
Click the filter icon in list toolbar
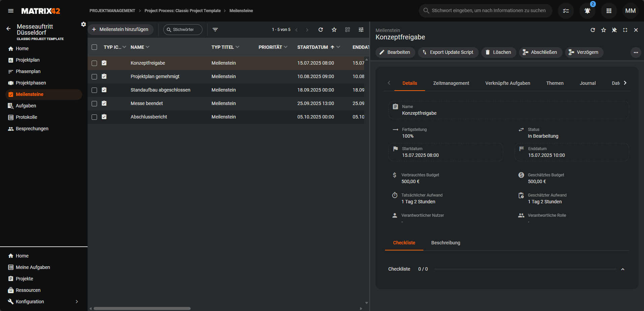point(215,30)
